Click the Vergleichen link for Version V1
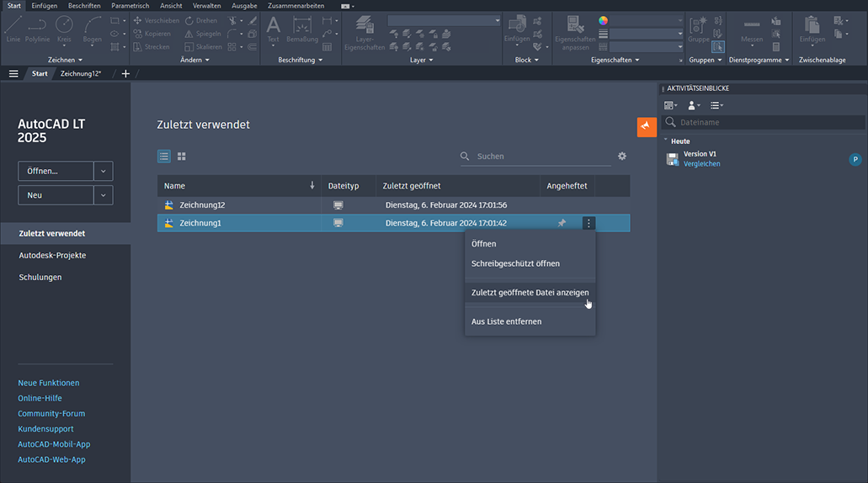 point(702,164)
